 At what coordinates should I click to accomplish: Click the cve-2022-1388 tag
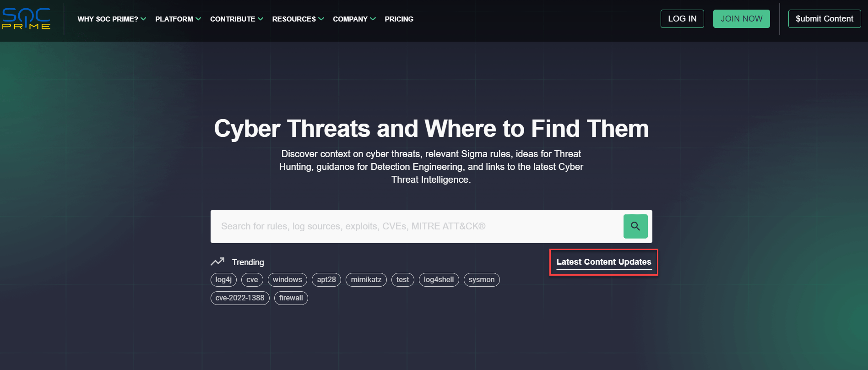[x=240, y=298]
